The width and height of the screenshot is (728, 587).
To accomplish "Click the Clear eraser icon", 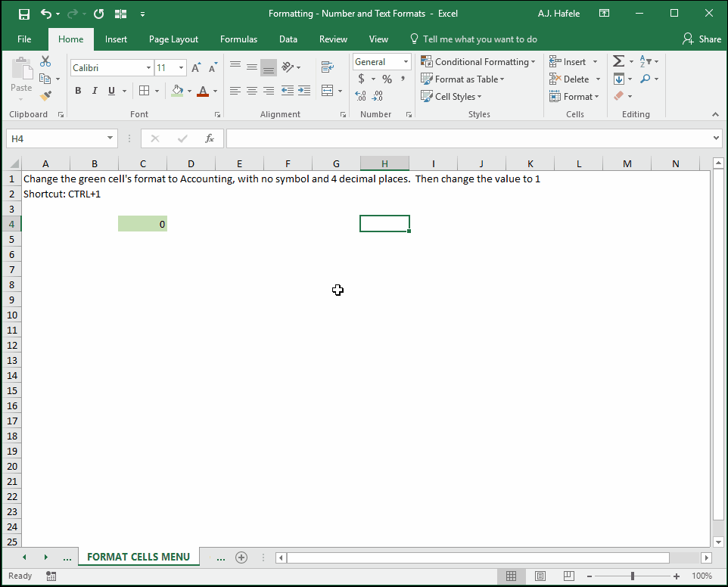I will tap(618, 96).
